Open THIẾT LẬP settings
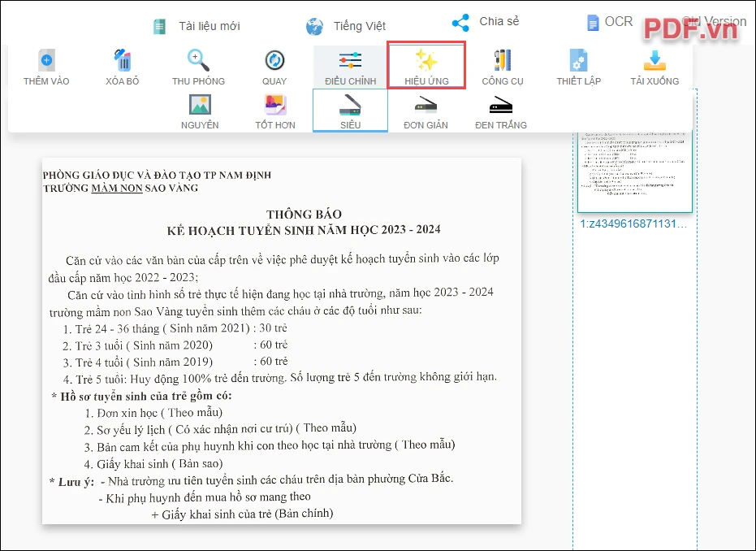The width and height of the screenshot is (756, 551). pos(578,67)
